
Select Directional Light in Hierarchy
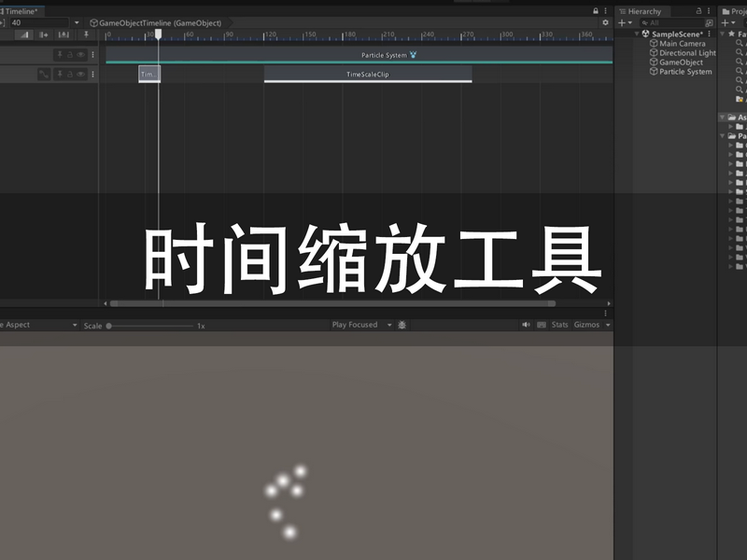pos(687,53)
